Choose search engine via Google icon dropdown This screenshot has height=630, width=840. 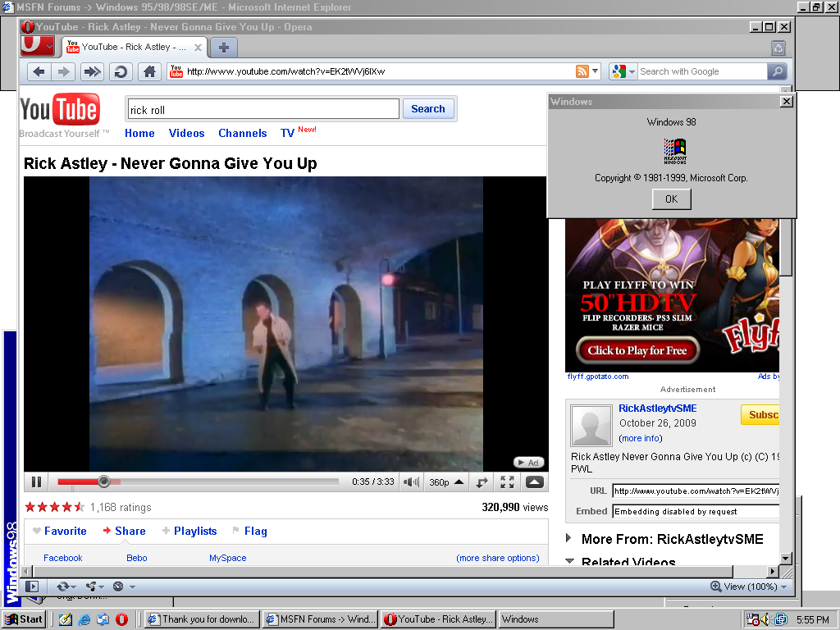coord(623,71)
